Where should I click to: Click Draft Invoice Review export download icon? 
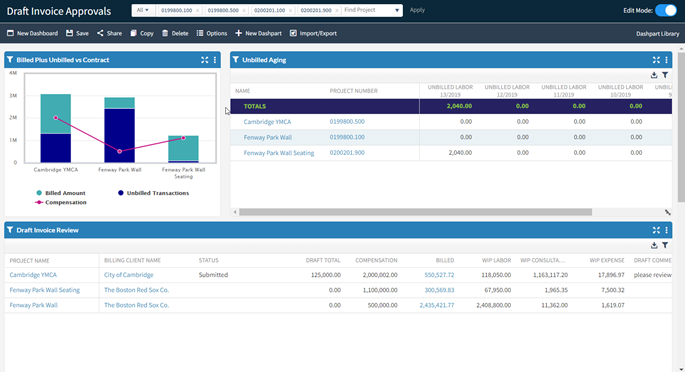(x=654, y=245)
